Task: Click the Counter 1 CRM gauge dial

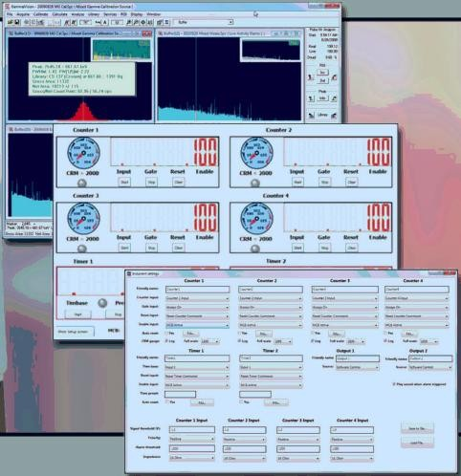Action: [x=83, y=153]
